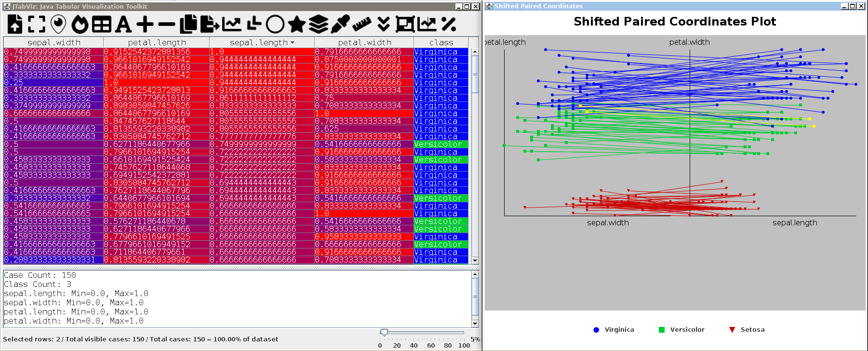Screen dimensions: 868x351
Task: Click the Virginica blue legend marker
Action: point(596,330)
